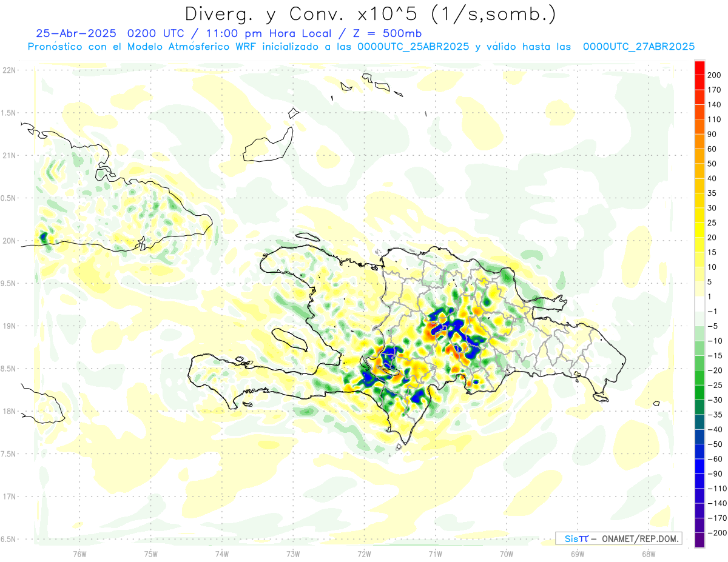The width and height of the screenshot is (728, 562).
Task: Click the -170 color bar value
Action: point(718,518)
